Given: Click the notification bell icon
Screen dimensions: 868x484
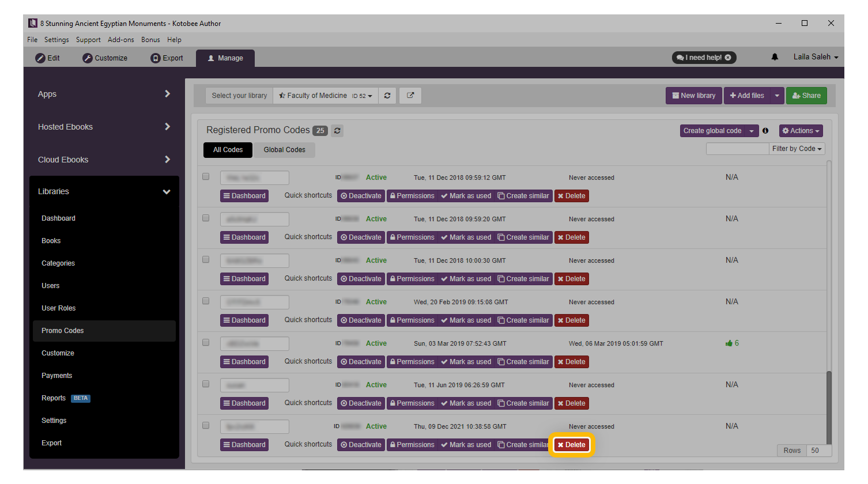Looking at the screenshot, I should (x=775, y=57).
